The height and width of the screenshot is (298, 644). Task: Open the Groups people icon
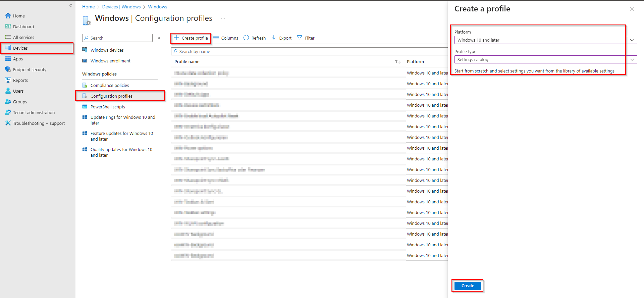click(8, 102)
